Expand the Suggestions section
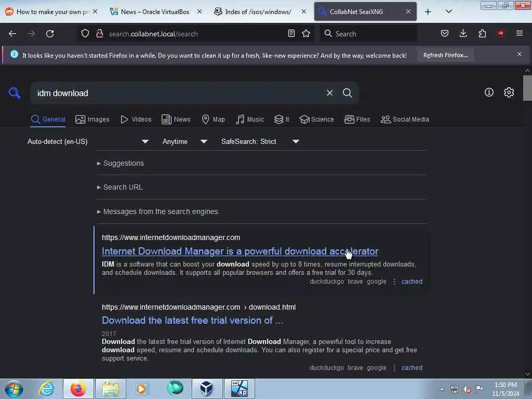Screen dimensions: 532x399 (121, 163)
